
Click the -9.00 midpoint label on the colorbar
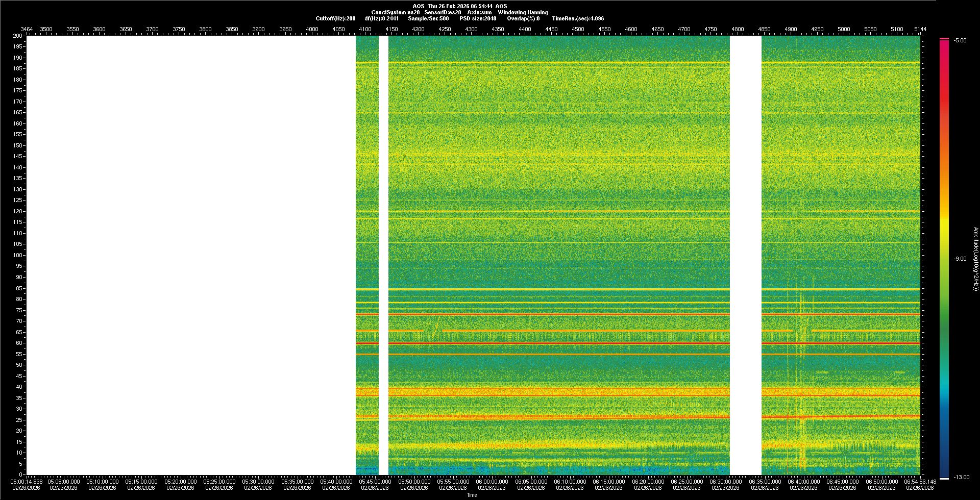click(960, 259)
